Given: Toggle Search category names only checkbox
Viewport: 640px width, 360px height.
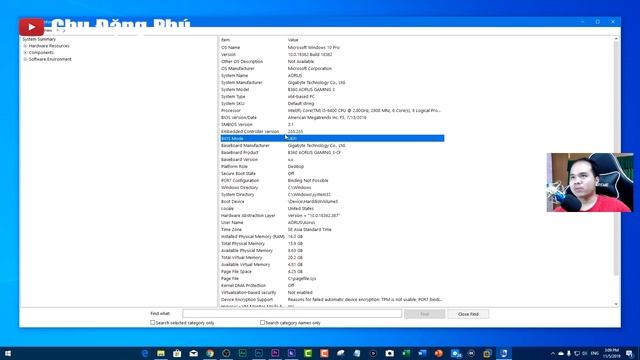Looking at the screenshot, I should tap(262, 323).
